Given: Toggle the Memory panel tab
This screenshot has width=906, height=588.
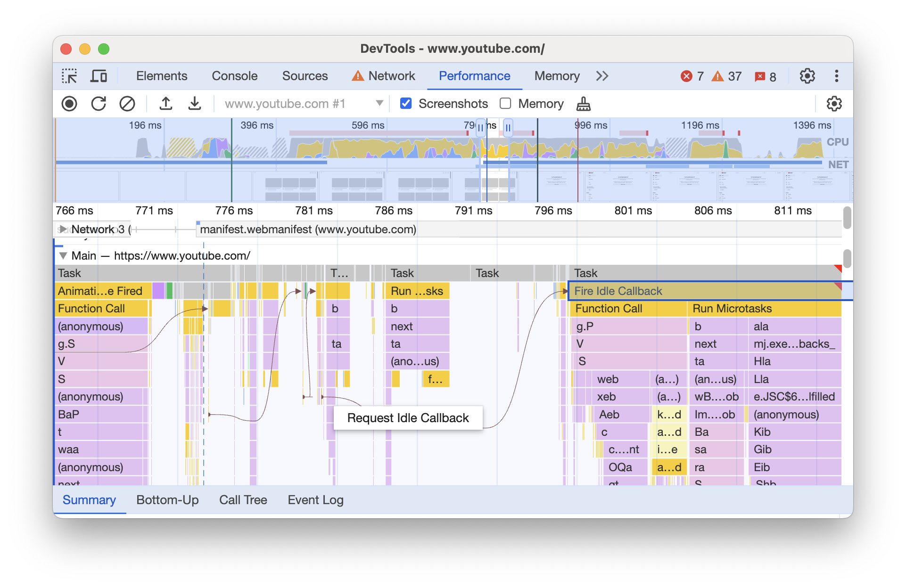Looking at the screenshot, I should point(557,75).
